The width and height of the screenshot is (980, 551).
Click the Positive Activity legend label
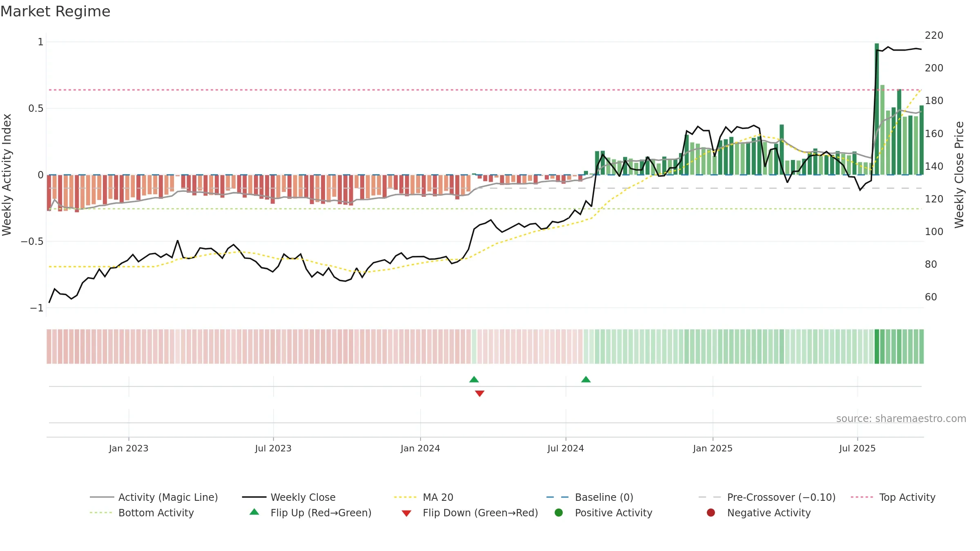point(613,513)
